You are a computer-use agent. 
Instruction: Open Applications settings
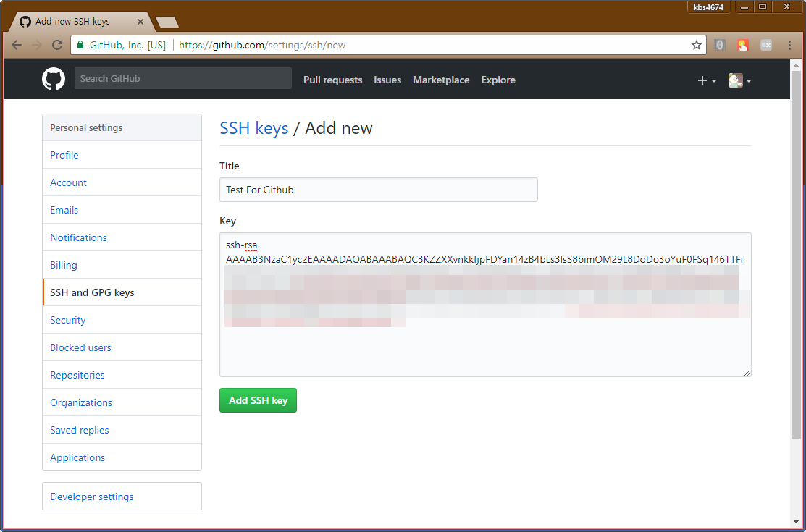122,457
